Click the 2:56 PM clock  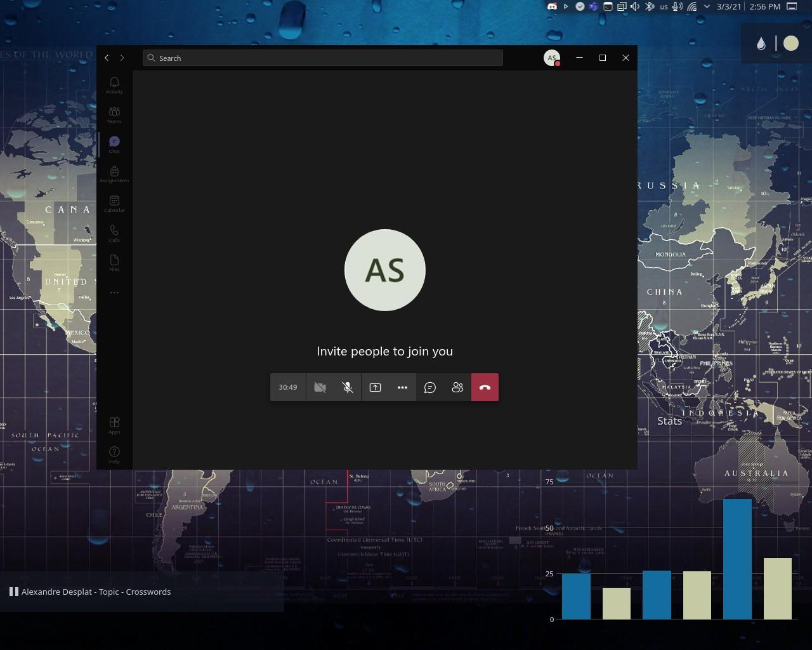764,6
